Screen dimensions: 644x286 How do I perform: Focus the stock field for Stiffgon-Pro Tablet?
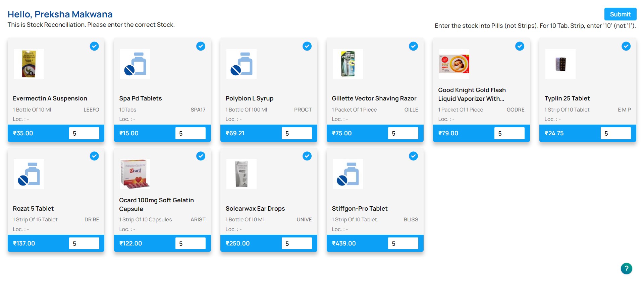403,243
